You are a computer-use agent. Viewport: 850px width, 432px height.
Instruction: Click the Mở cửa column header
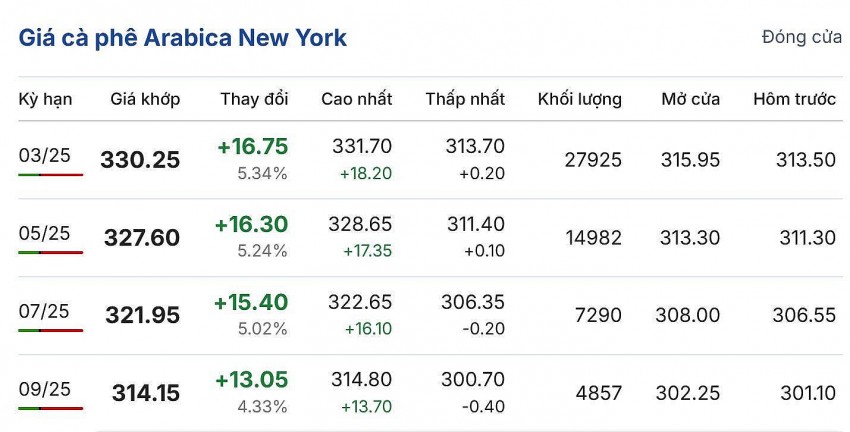pyautogui.click(x=690, y=99)
